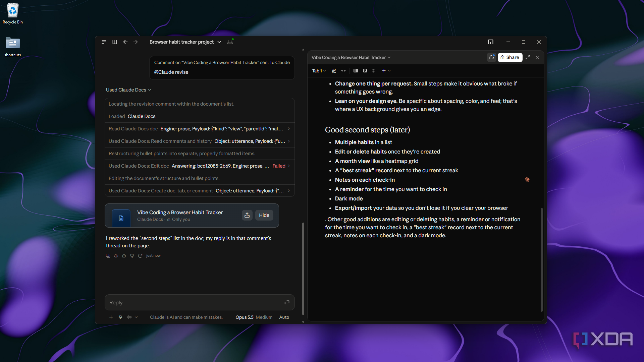The width and height of the screenshot is (644, 362).
Task: Give the response a thumbs up
Action: tap(124, 256)
